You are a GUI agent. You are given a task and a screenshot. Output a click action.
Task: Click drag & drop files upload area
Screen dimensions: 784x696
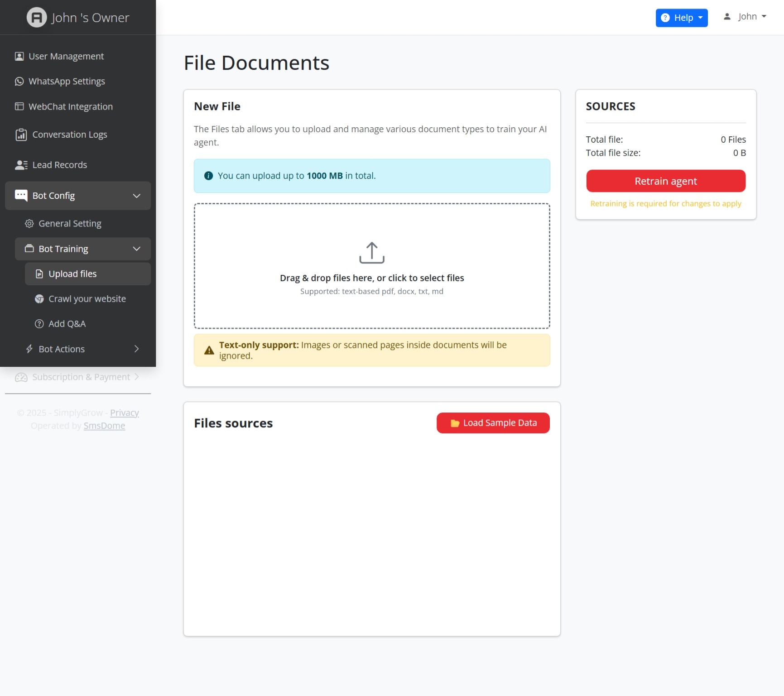[372, 266]
